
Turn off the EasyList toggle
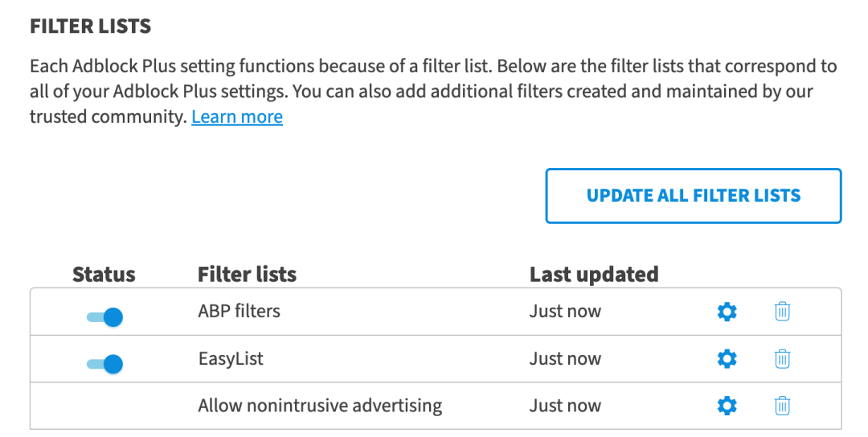point(104,364)
